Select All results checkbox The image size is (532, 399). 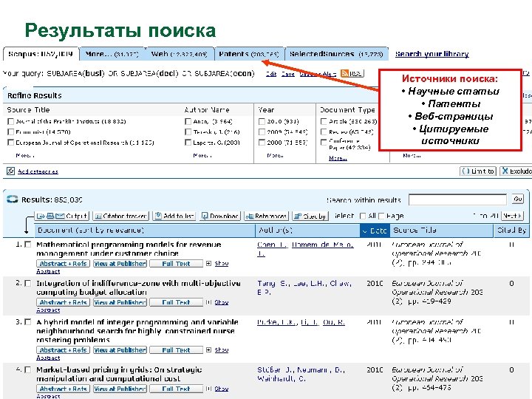[x=363, y=216]
